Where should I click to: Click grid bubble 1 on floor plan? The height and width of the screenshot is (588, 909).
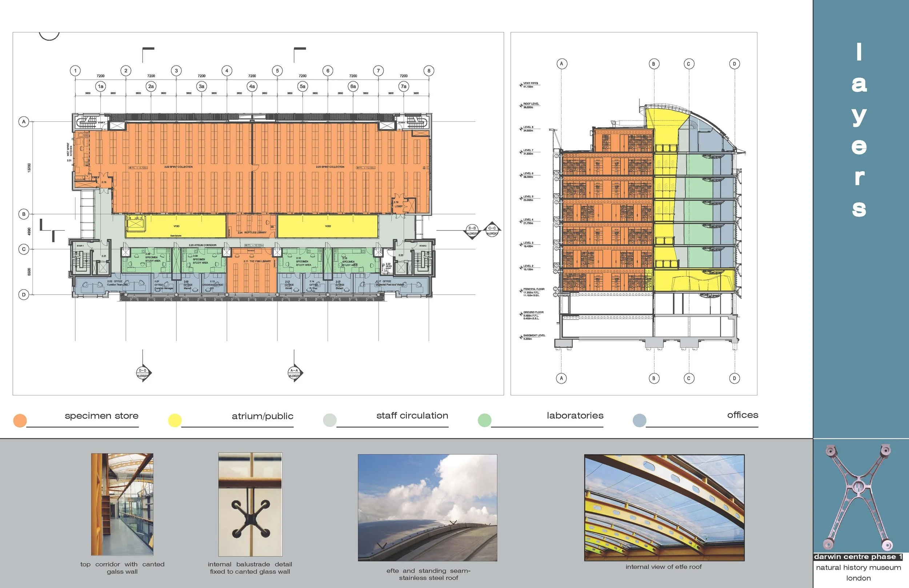tap(75, 71)
